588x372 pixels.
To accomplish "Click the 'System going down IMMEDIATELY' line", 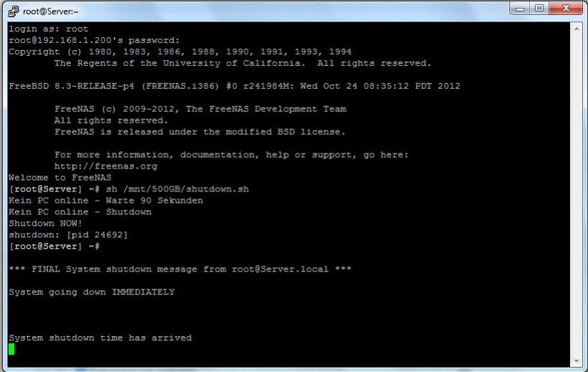I will coord(92,292).
